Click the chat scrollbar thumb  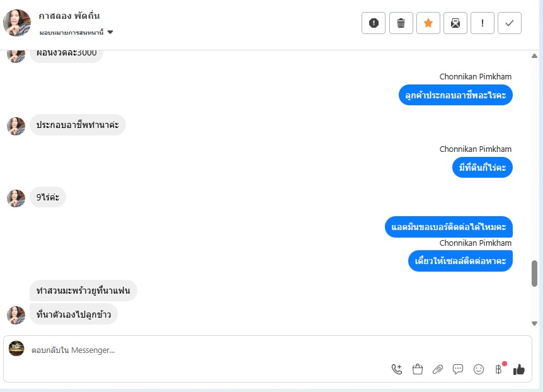coord(534,274)
